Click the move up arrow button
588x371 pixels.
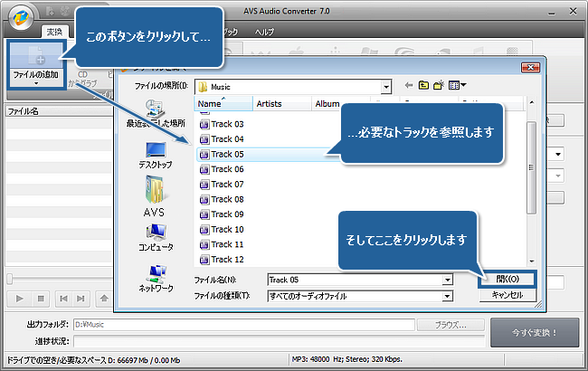point(104,299)
